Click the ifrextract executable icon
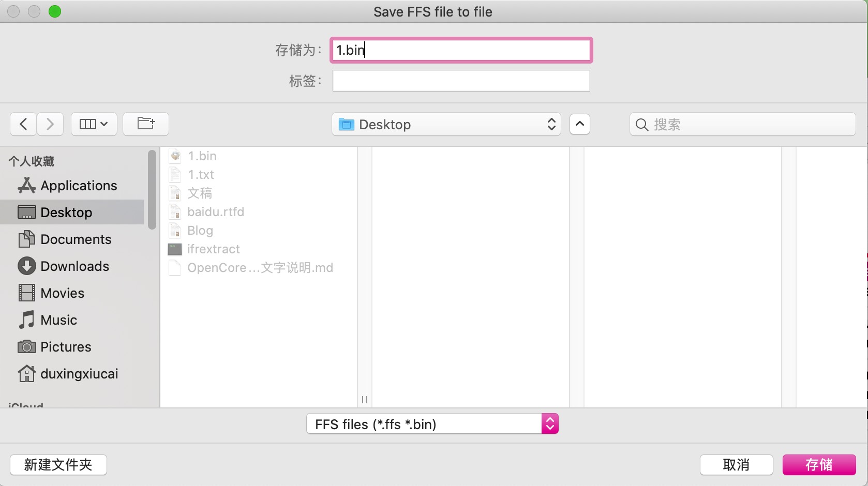Screen dimensions: 868x486 click(x=175, y=249)
